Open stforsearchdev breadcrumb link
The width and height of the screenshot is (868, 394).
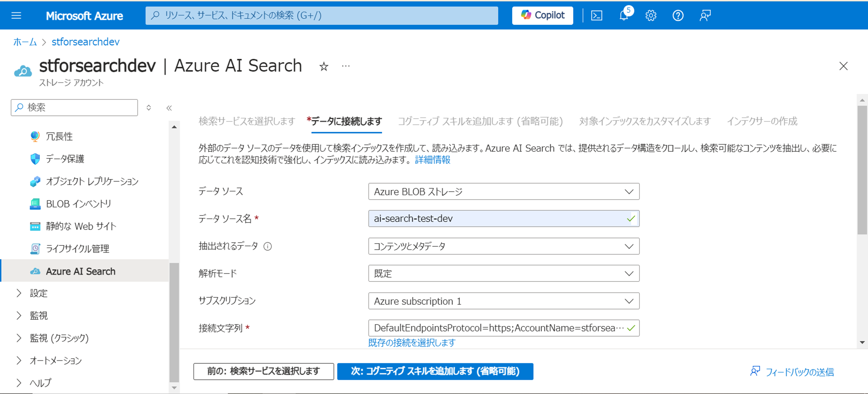(86, 42)
